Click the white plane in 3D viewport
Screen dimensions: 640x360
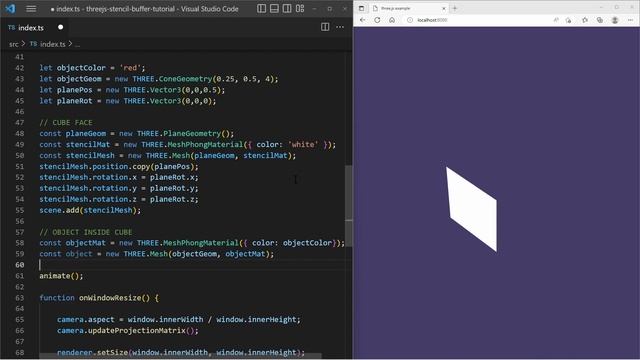473,208
